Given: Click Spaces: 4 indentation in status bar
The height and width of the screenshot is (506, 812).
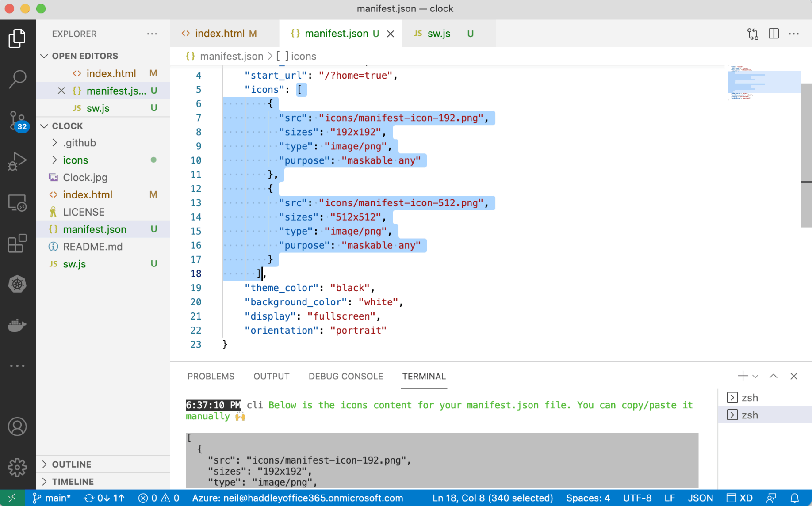Looking at the screenshot, I should (588, 498).
